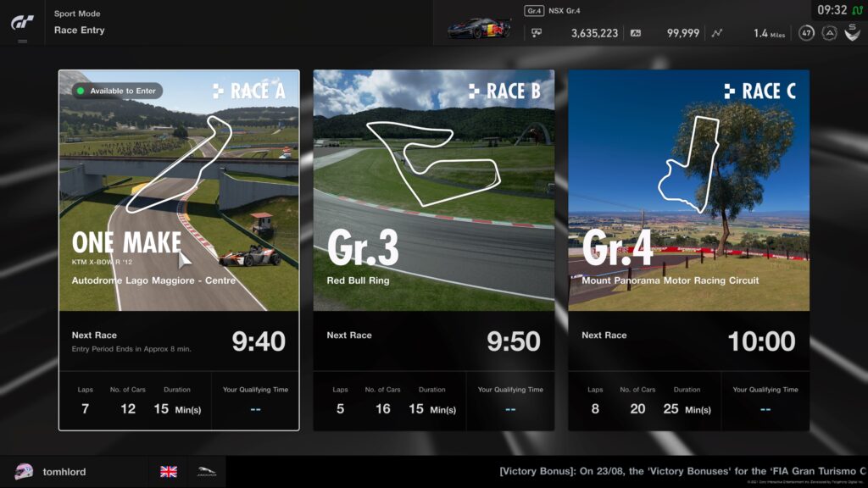
Task: Click Entry Period Ends in Approx 8 min.
Action: 131,349
